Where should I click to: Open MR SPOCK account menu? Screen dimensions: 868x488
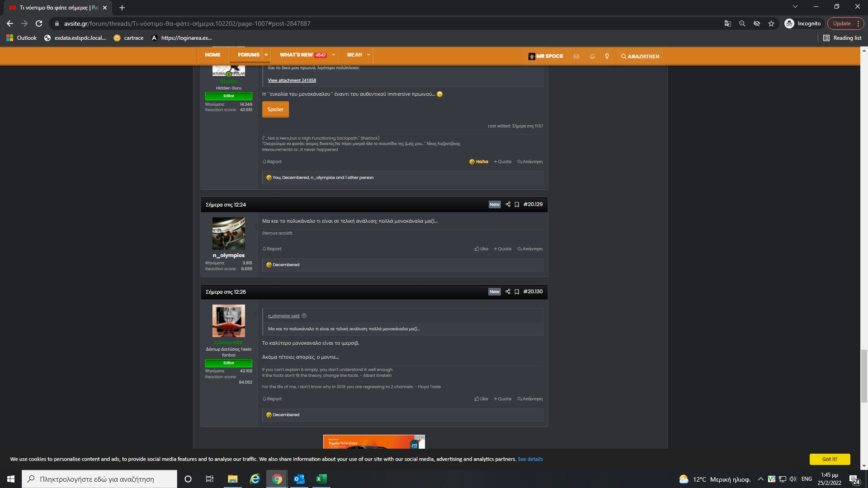[546, 56]
